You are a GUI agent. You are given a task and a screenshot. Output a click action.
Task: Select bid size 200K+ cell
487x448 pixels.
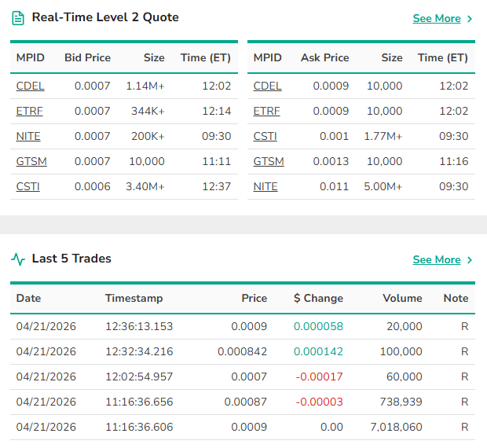[148, 136]
